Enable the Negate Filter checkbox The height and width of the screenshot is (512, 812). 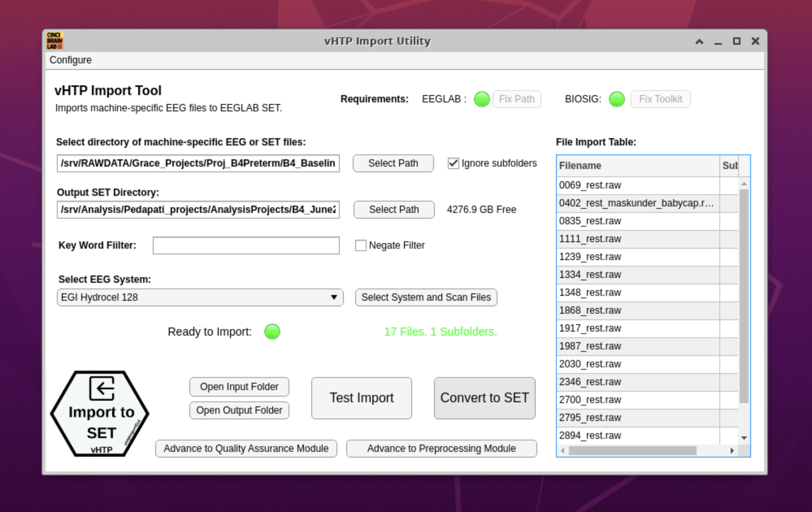(360, 245)
